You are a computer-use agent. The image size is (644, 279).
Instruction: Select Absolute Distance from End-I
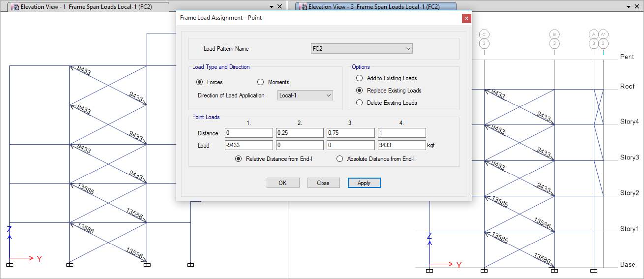coord(339,159)
